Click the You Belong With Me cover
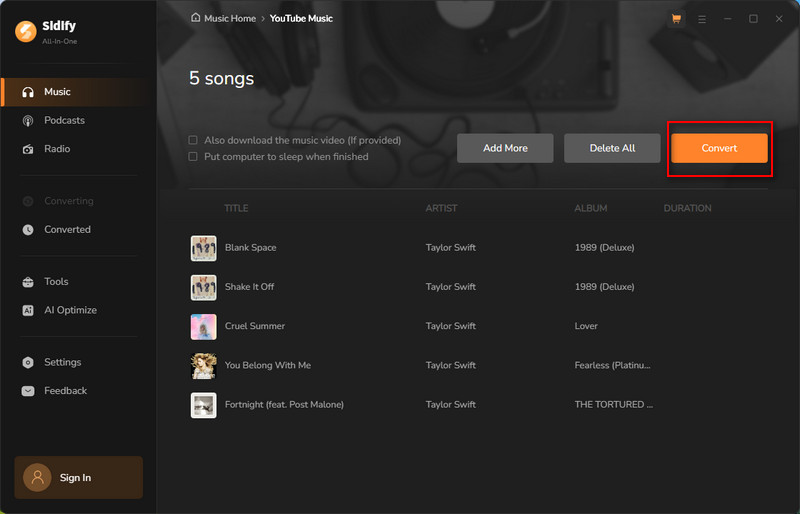The image size is (800, 514). 204,366
